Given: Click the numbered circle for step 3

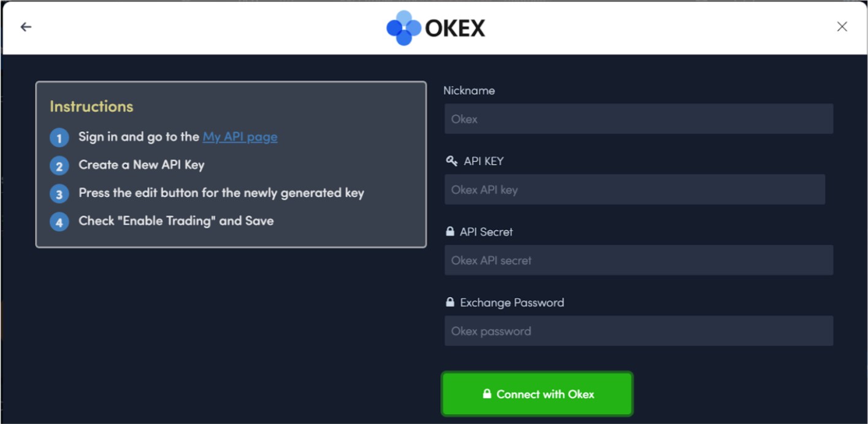Looking at the screenshot, I should (59, 193).
